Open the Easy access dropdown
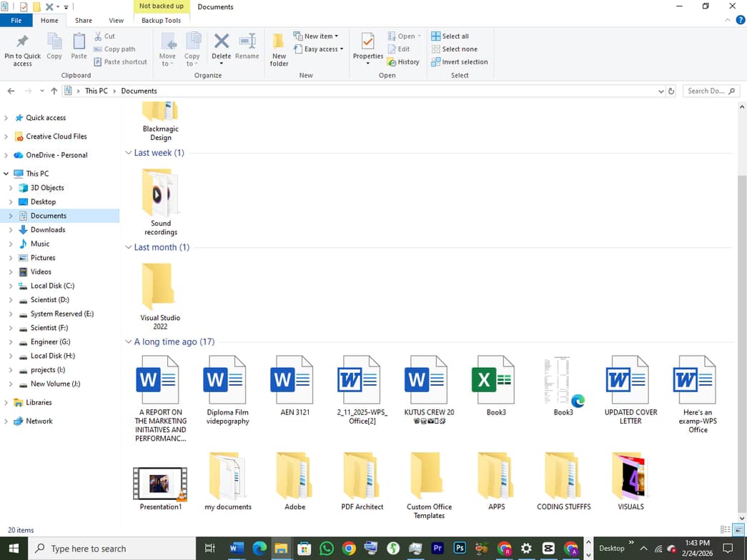The image size is (747, 560). tap(319, 49)
